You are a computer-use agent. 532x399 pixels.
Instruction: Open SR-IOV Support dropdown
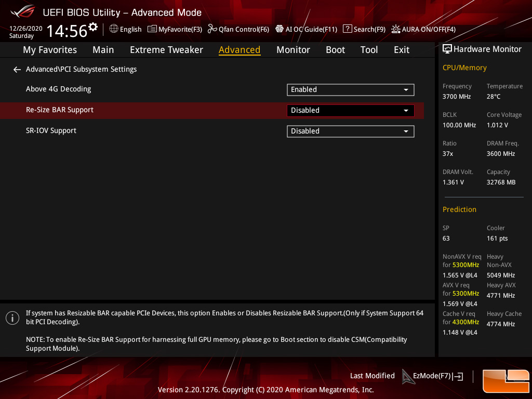[x=351, y=131]
